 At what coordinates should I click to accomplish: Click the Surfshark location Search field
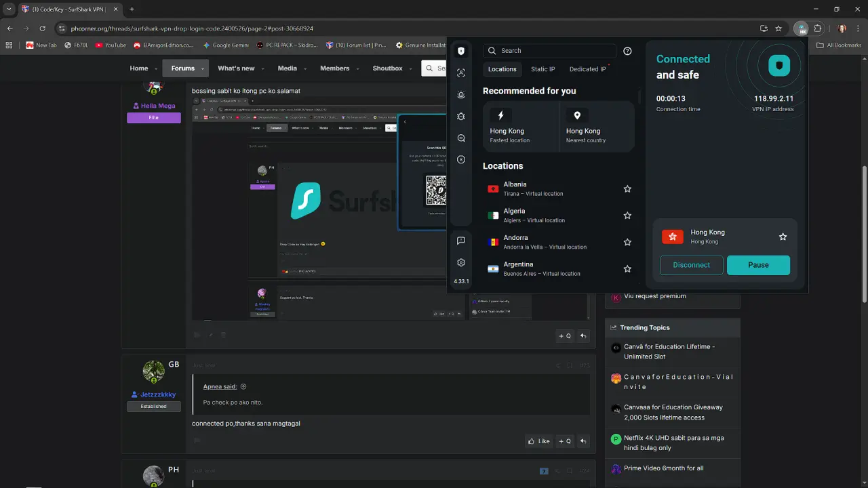coord(550,51)
